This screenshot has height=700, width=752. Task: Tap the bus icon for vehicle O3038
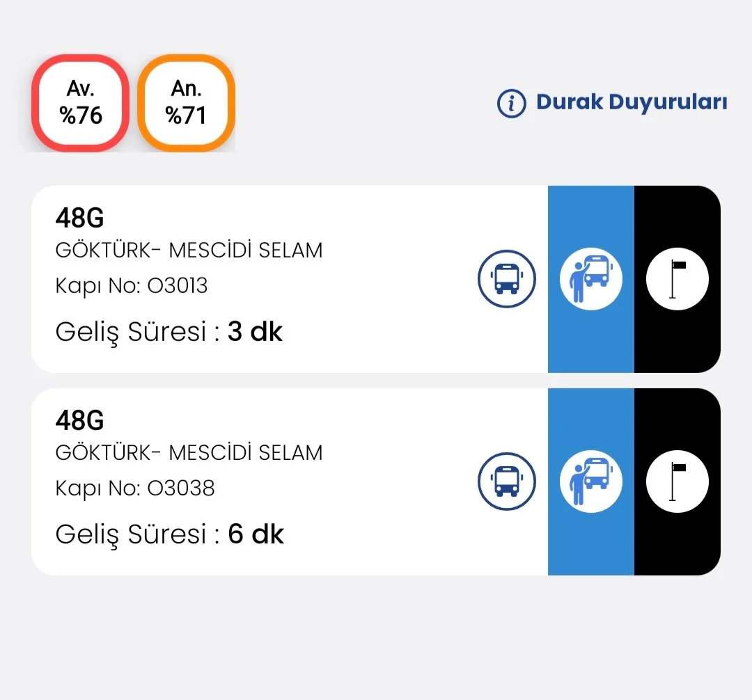click(x=507, y=482)
